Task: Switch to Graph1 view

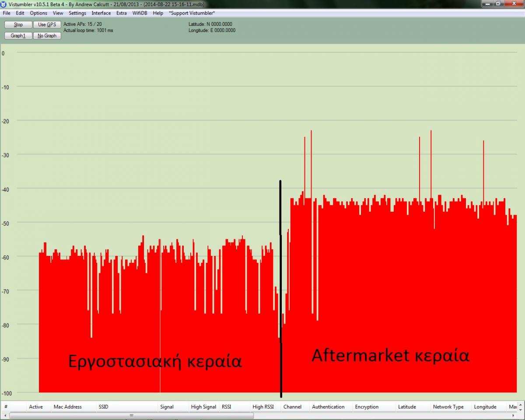Action: point(18,35)
